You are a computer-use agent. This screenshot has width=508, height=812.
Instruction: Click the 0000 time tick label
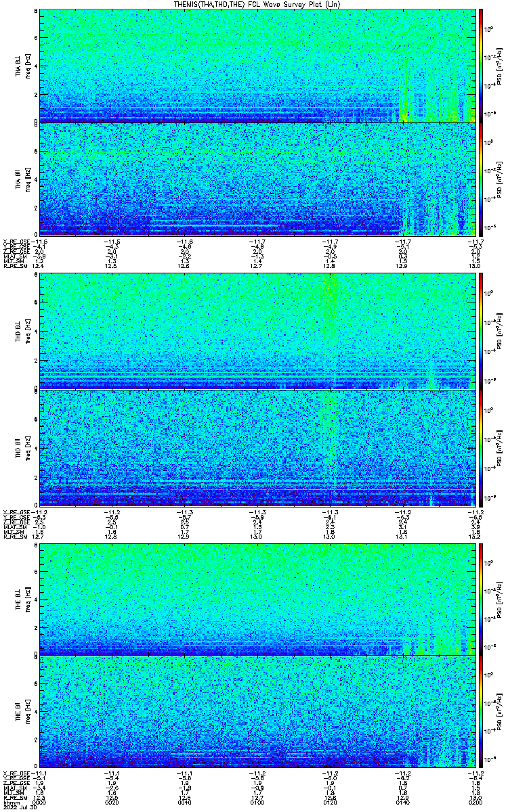coord(39,801)
